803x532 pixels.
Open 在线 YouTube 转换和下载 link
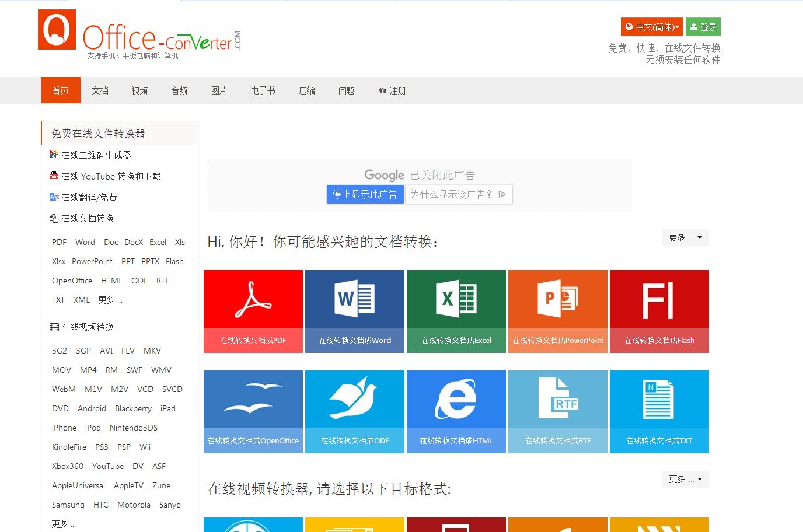click(111, 176)
